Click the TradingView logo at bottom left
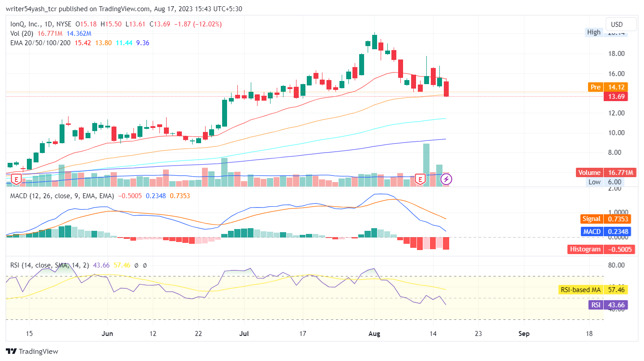Screen dimensions: 644x361 (32, 352)
